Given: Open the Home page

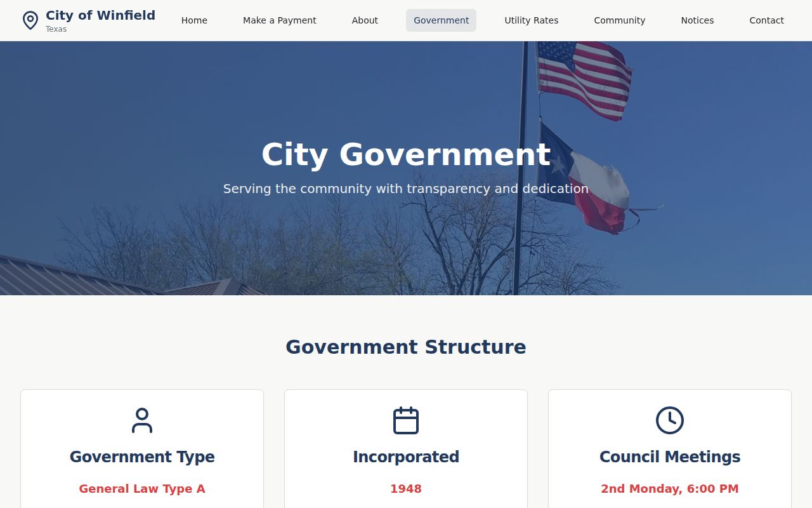Looking at the screenshot, I should click(194, 20).
